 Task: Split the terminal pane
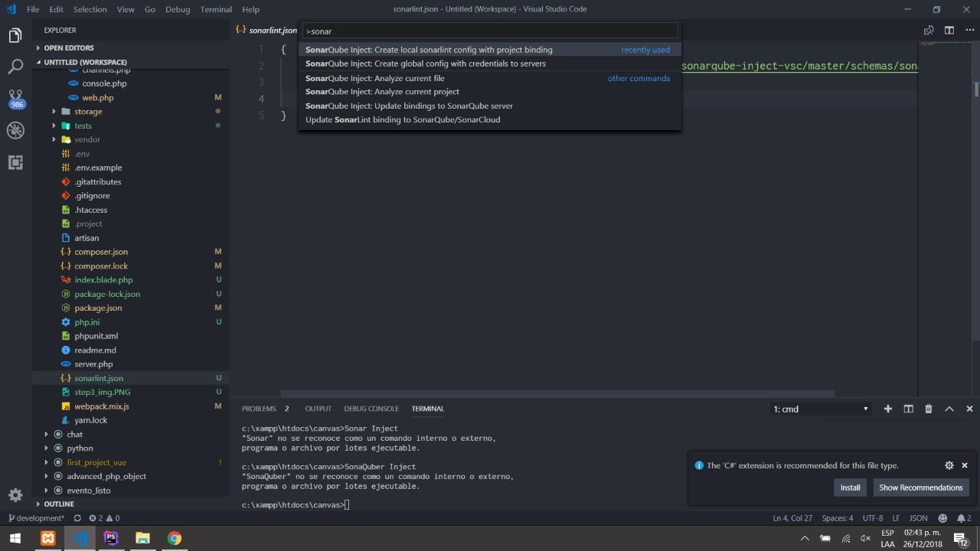[908, 409]
